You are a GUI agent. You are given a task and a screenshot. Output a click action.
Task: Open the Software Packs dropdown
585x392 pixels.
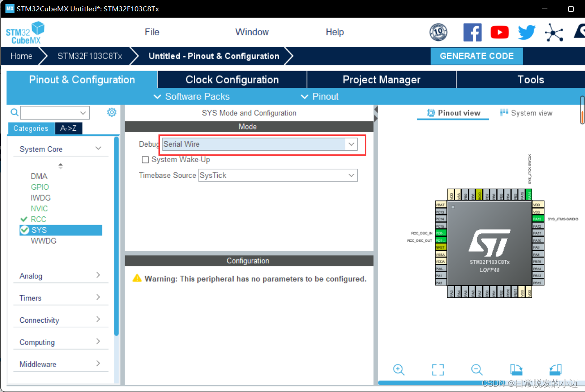(x=192, y=96)
